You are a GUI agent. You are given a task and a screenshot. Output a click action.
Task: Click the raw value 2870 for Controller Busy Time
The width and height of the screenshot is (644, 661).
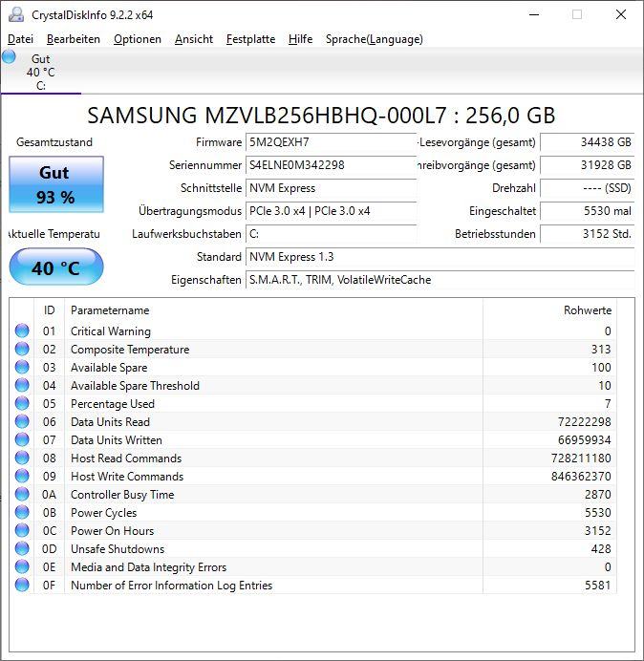[597, 495]
